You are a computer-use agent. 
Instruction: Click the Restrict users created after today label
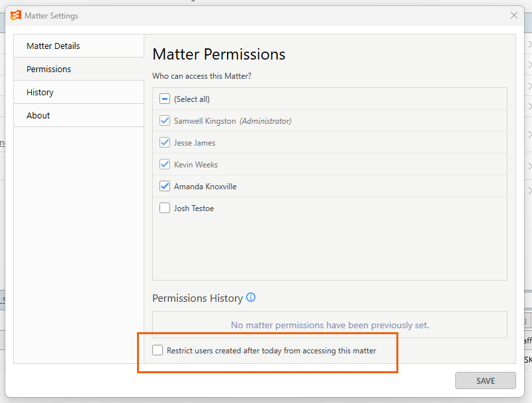[x=271, y=351]
